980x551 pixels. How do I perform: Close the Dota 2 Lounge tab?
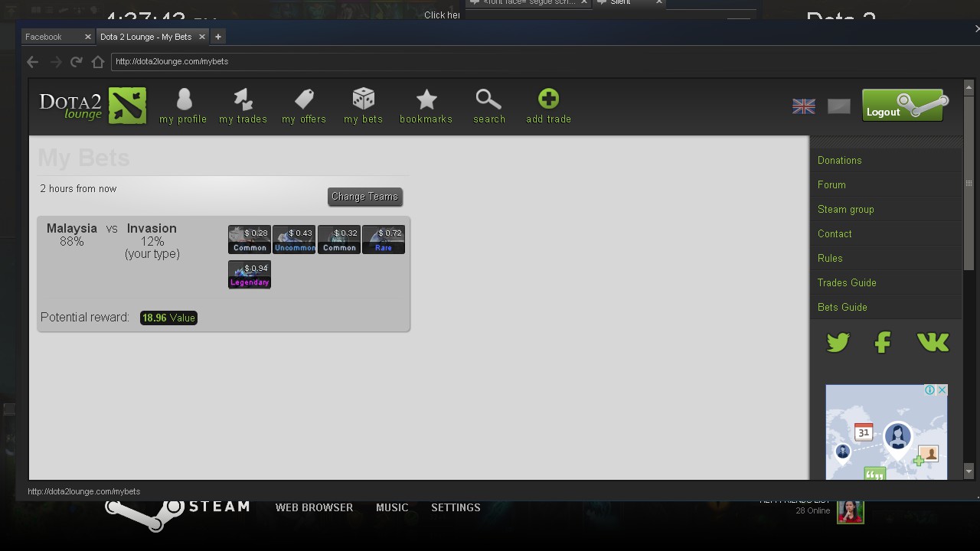[x=202, y=37]
